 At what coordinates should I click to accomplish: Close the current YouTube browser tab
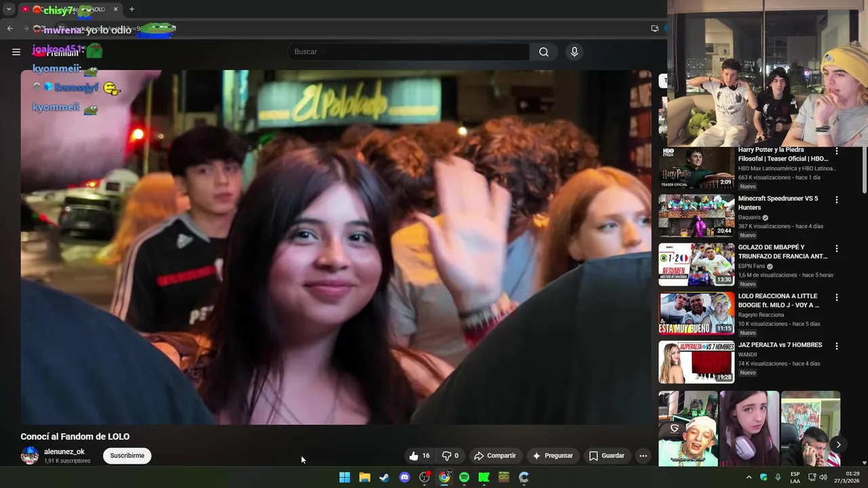(115, 9)
